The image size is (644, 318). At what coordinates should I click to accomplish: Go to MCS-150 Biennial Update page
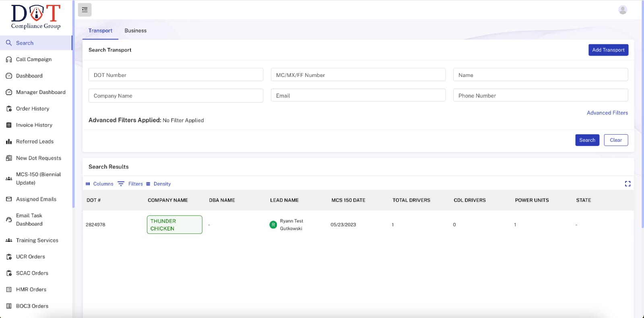coord(38,179)
